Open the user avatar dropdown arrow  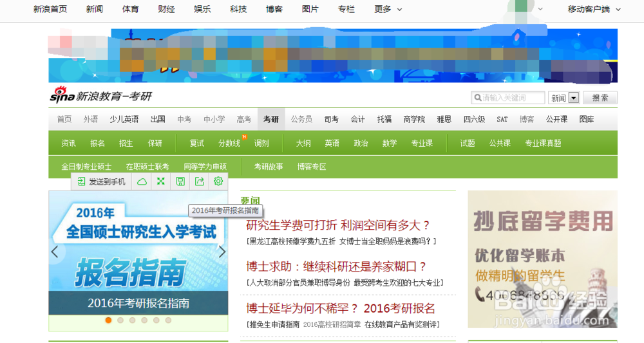click(540, 9)
